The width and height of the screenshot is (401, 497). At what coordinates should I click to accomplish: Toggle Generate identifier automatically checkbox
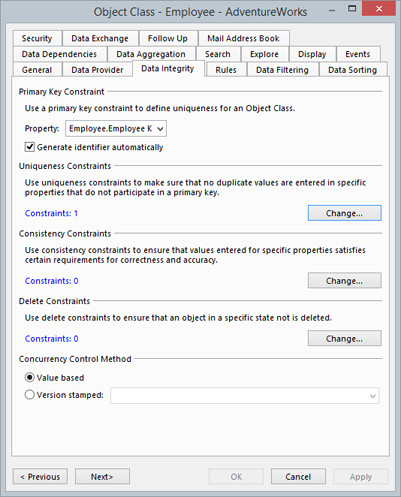(x=30, y=147)
